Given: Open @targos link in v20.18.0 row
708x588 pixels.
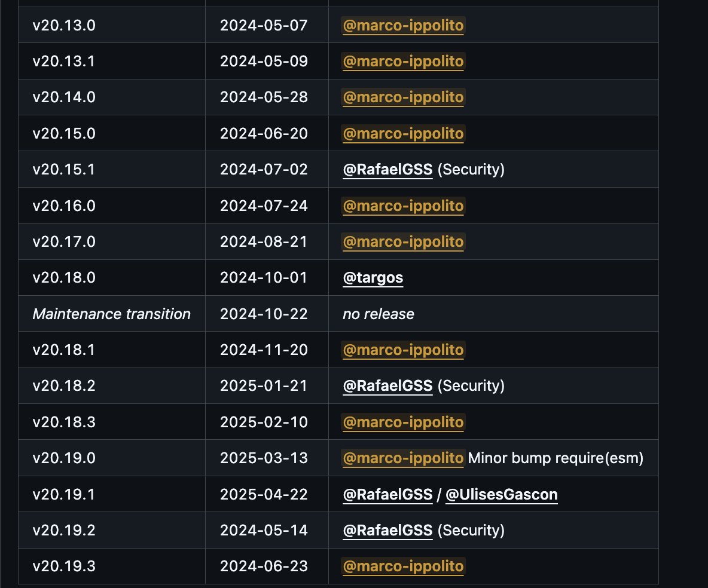Looking at the screenshot, I should point(373,277).
